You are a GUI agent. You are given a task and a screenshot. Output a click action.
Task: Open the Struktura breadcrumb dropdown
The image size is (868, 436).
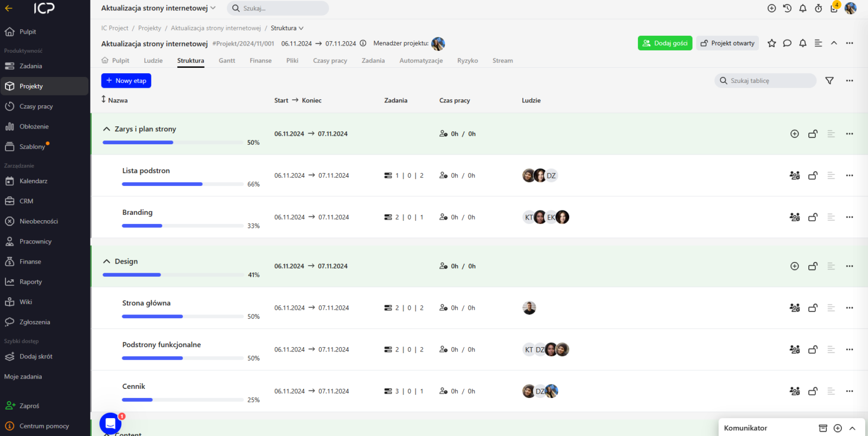287,28
